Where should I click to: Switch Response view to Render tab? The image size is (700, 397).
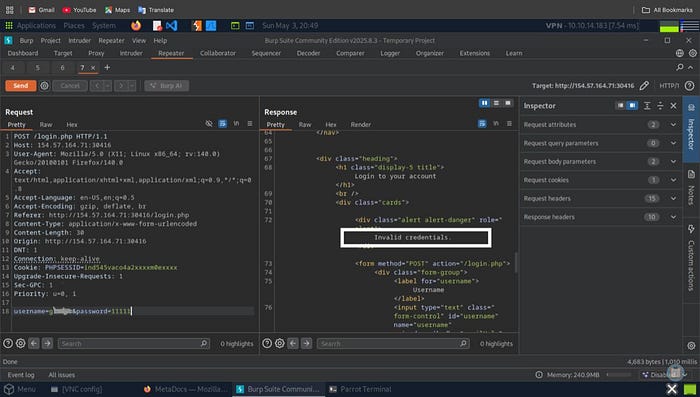click(361, 125)
